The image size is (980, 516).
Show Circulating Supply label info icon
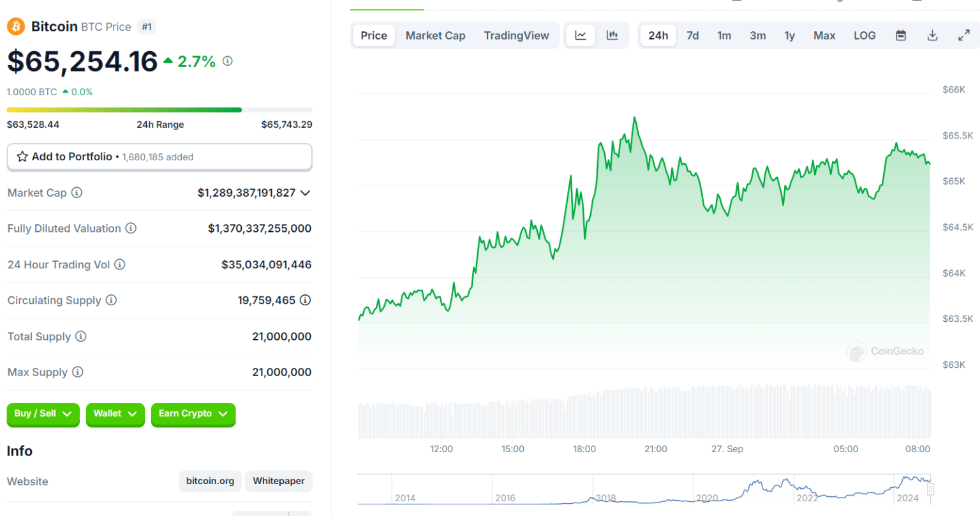[x=111, y=300]
